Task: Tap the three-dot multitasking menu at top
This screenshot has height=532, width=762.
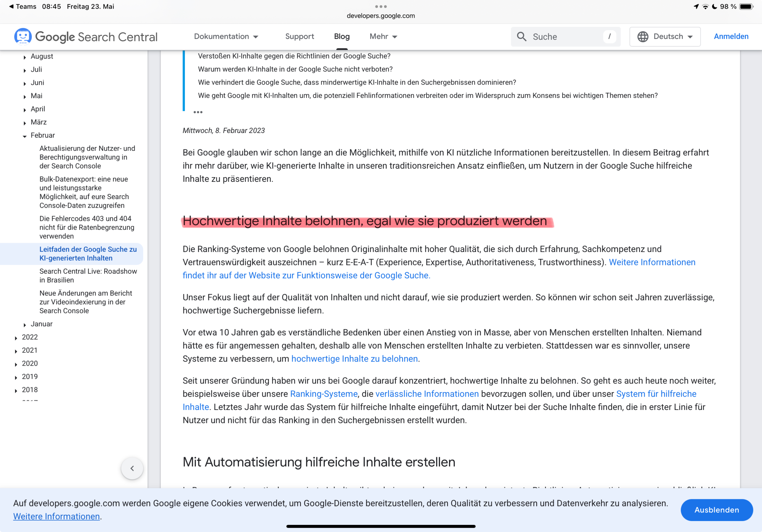Action: pyautogui.click(x=381, y=6)
